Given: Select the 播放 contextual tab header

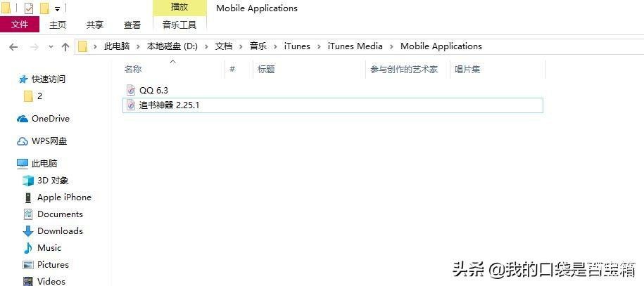Looking at the screenshot, I should coord(179,8).
